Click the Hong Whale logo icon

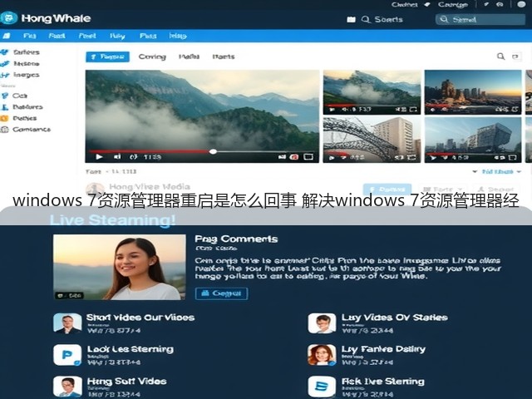pos(9,17)
